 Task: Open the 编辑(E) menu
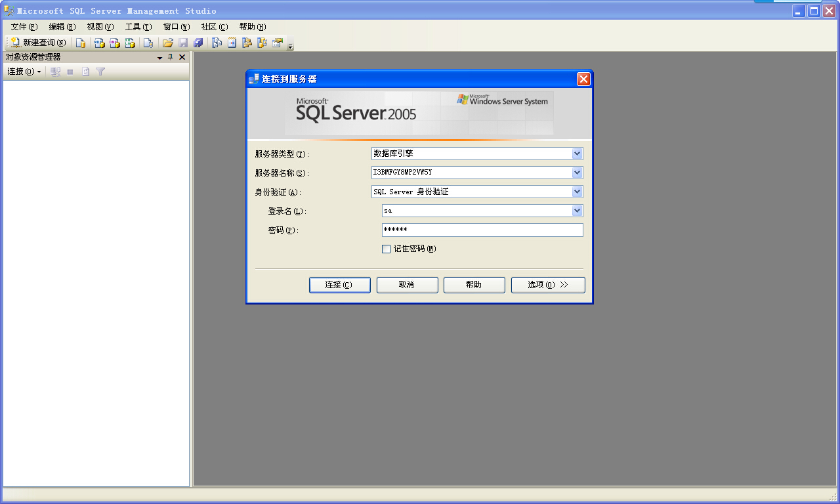62,27
